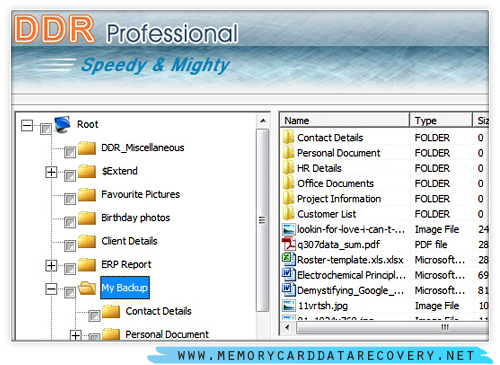Screen dimensions: 500x365
Task: Click the $Extend folder icon
Action: (87, 171)
